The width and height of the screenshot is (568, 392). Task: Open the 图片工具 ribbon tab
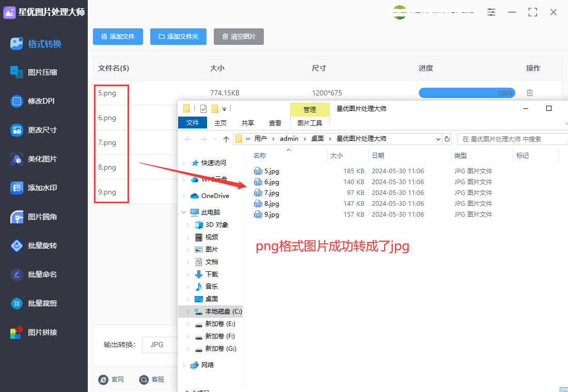(310, 123)
